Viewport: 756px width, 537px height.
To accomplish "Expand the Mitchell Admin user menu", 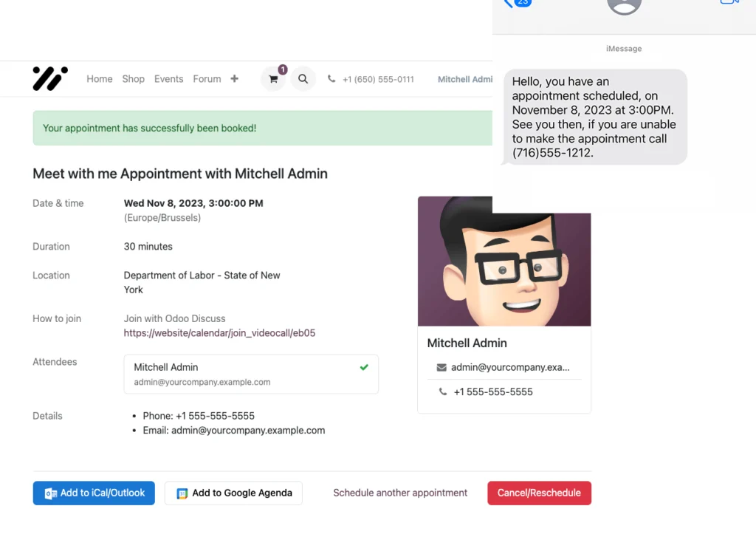I will [x=464, y=79].
